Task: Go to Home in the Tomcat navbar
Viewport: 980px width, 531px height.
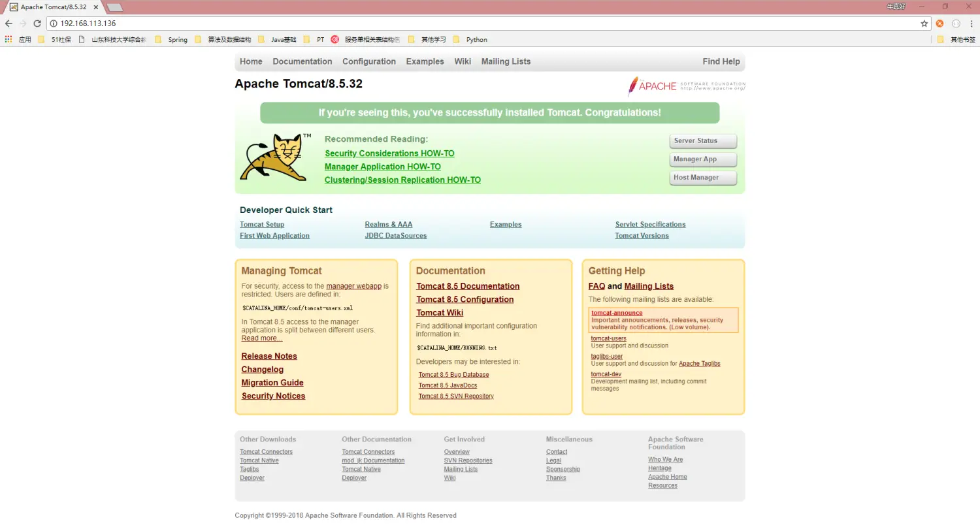Action: pos(251,61)
